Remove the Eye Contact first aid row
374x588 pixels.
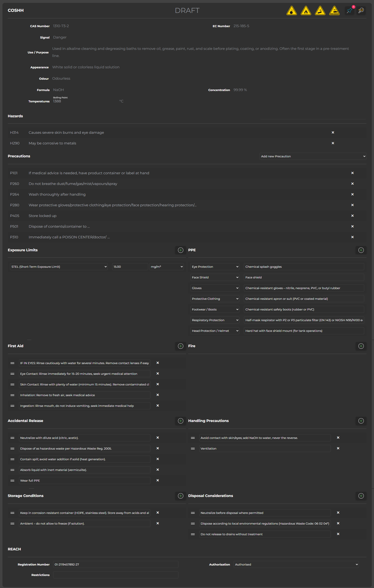[x=158, y=374]
